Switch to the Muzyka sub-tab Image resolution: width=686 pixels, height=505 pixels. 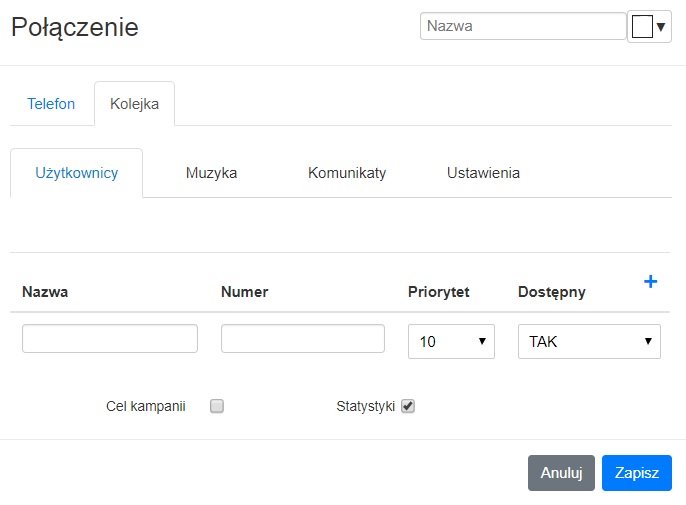[x=211, y=173]
